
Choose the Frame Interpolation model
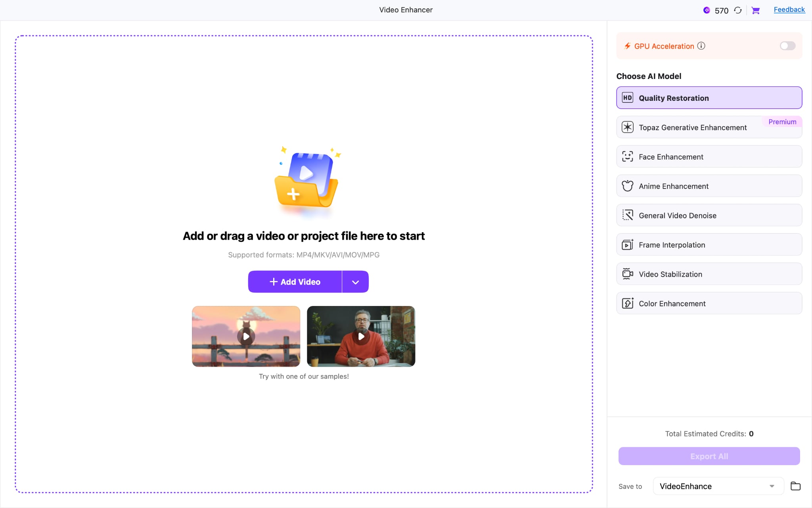(x=709, y=244)
